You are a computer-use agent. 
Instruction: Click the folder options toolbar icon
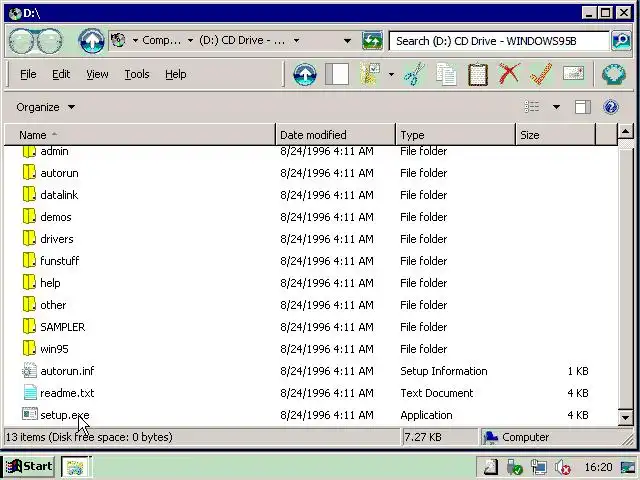click(370, 74)
